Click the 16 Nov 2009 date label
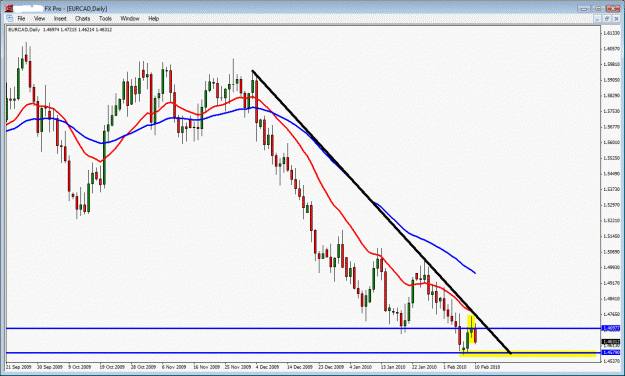The width and height of the screenshot is (625, 376). (x=206, y=366)
